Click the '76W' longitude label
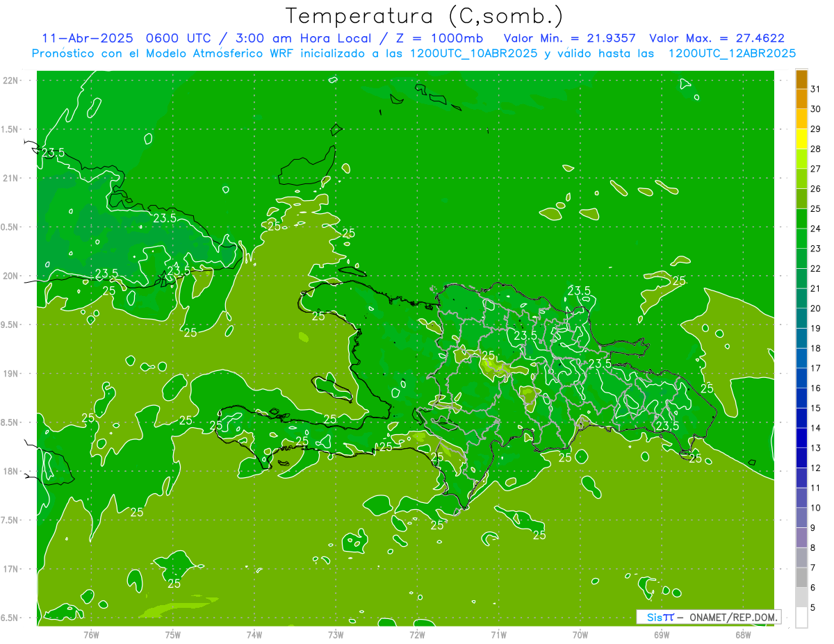Viewport: 834px width, 644px height. (x=91, y=635)
